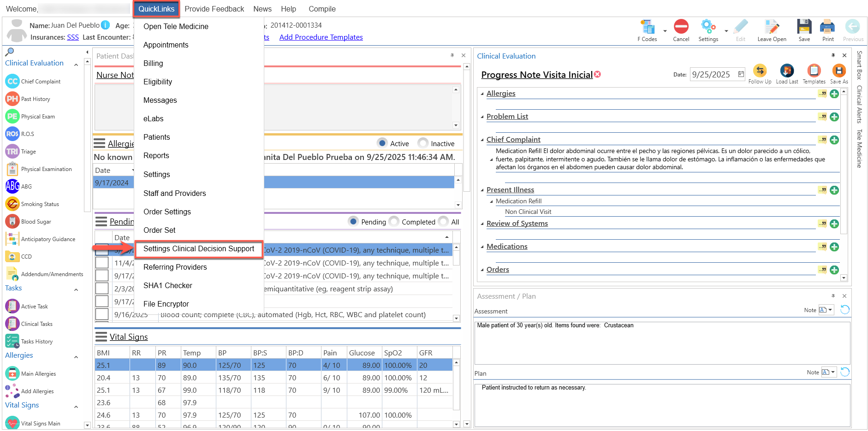Image resolution: width=868 pixels, height=431 pixels.
Task: Open Clinical Tasks sidebar icon
Action: coord(12,324)
